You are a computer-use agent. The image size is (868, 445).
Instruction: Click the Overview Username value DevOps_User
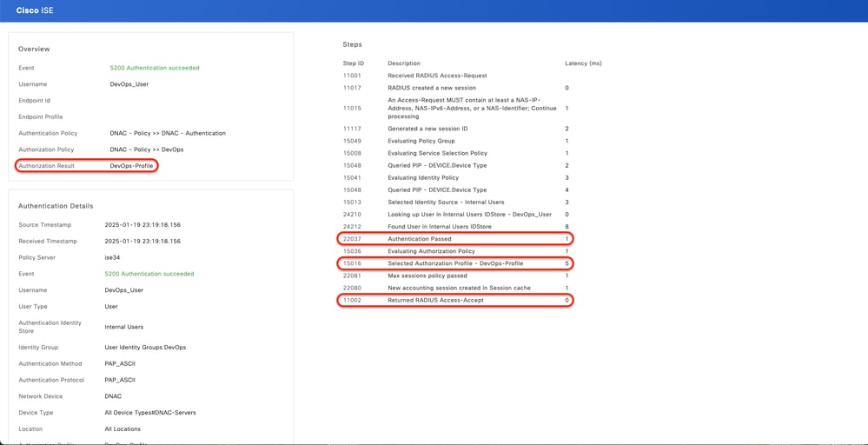point(129,84)
